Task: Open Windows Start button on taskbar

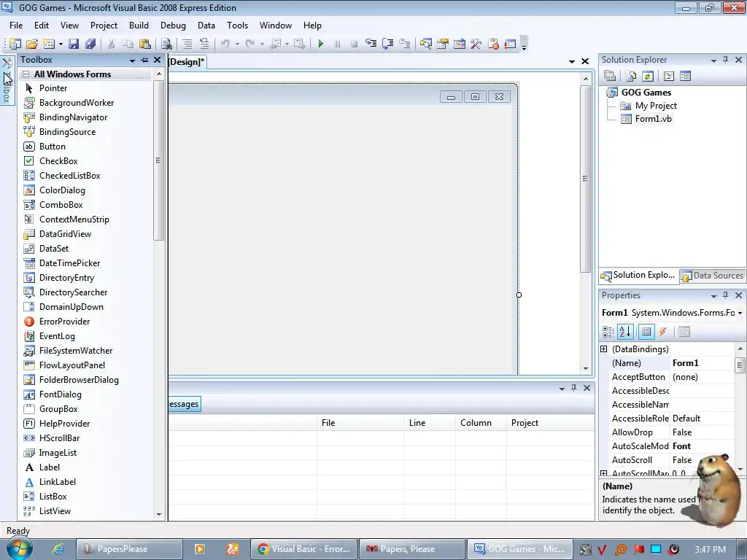Action: point(18,548)
